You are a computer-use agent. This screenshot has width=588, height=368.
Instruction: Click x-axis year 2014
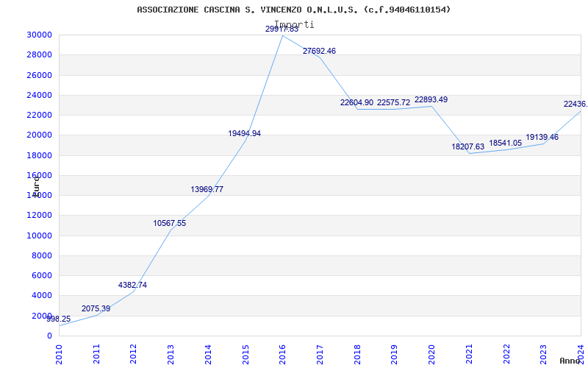(209, 355)
